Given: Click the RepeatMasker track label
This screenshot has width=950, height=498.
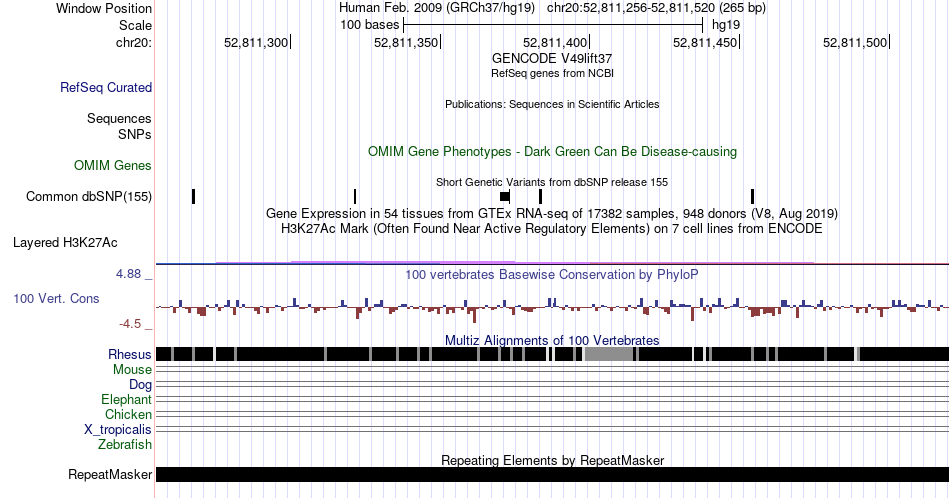Looking at the screenshot, I should [x=110, y=474].
